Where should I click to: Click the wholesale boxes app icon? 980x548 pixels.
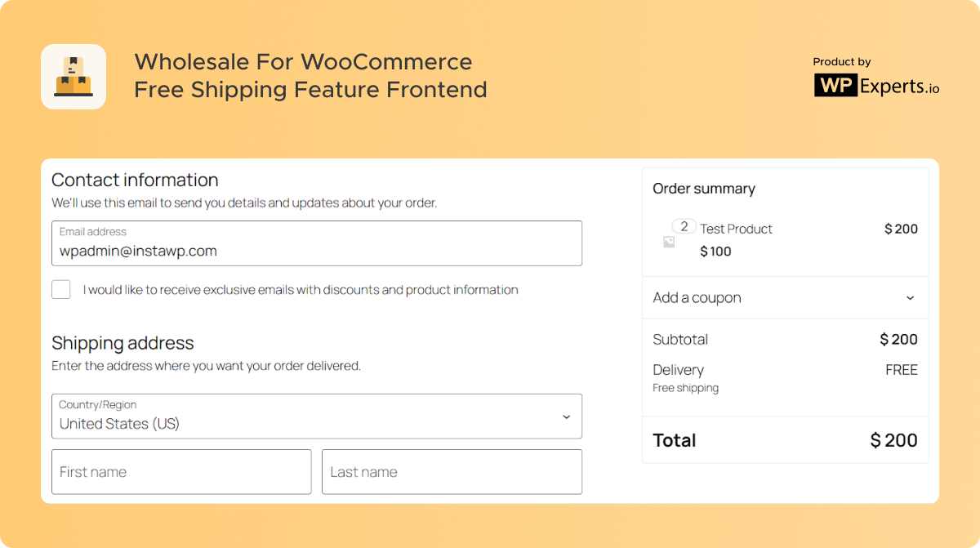tap(73, 77)
